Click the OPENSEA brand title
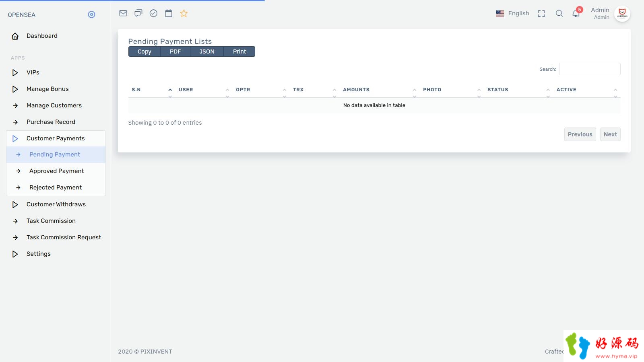Screen dimensions: 644x362 tap(22, 15)
